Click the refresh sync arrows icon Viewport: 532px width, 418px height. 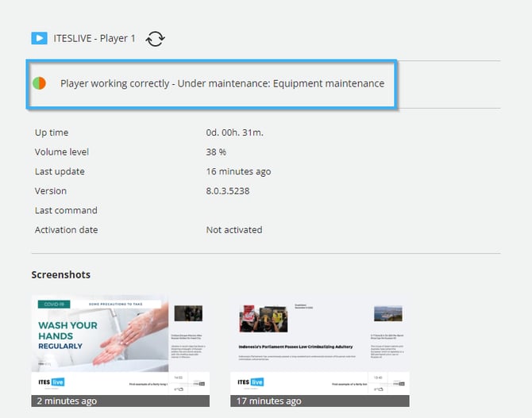point(155,38)
